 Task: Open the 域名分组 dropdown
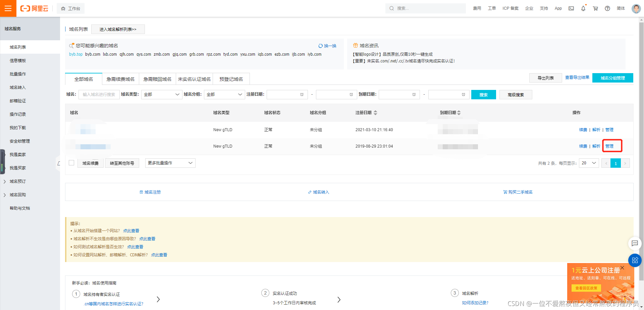pyautogui.click(x=224, y=95)
